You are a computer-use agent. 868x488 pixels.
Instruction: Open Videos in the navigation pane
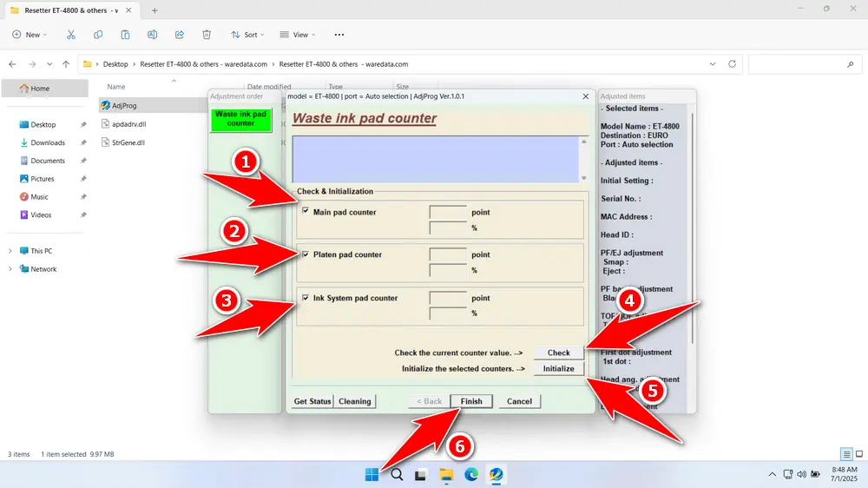41,215
